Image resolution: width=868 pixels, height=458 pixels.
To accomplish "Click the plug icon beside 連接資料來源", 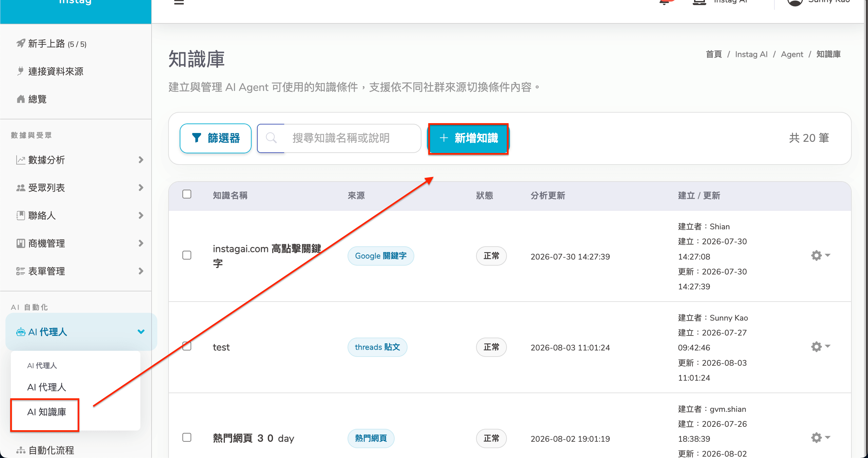I will click(x=21, y=71).
